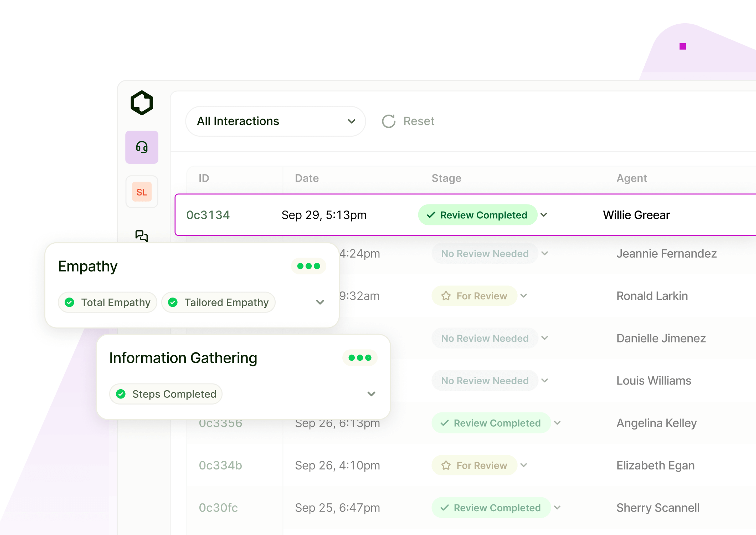Toggle the Tailored Empathy check chip
The image size is (756, 535).
[x=218, y=302]
